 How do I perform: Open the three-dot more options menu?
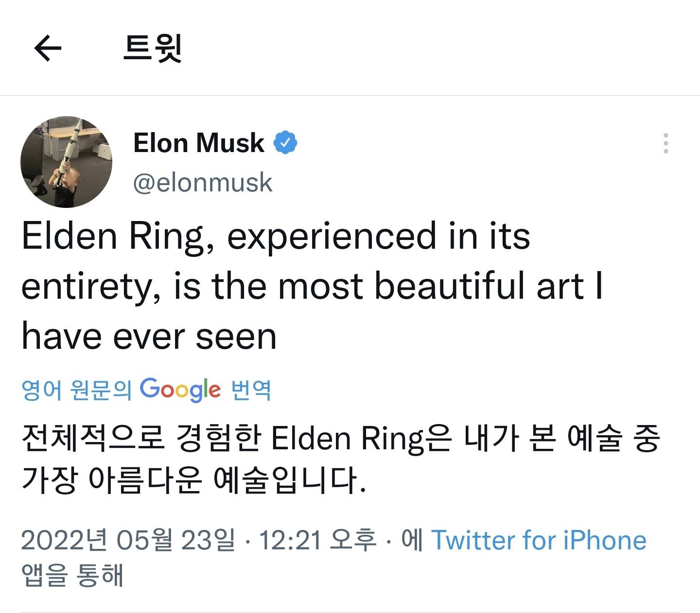pyautogui.click(x=665, y=143)
